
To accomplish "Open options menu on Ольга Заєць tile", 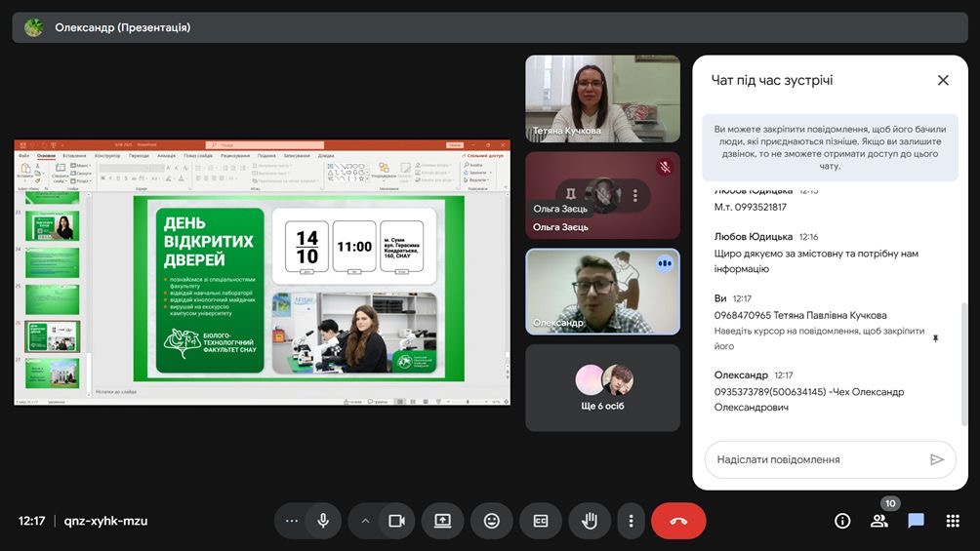I will point(635,195).
